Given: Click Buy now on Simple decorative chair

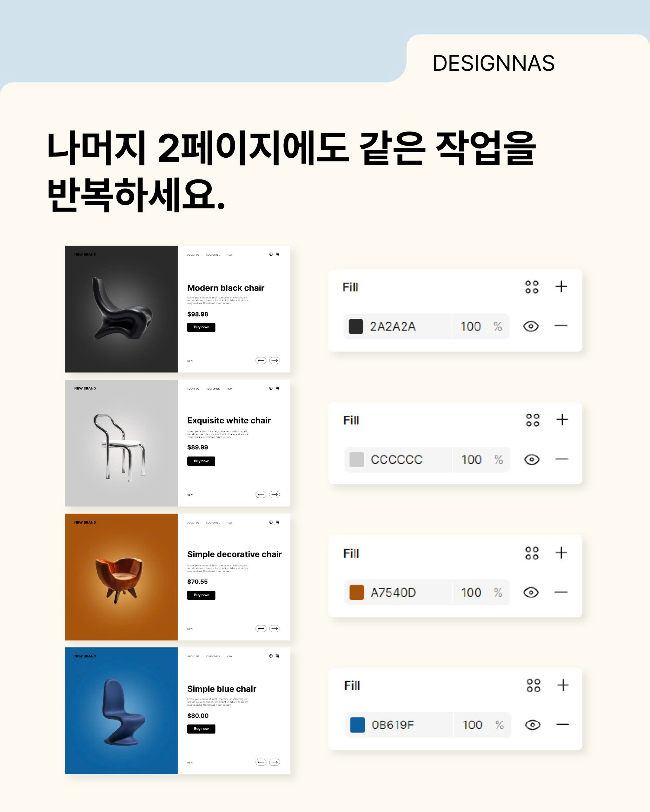Looking at the screenshot, I should click(201, 595).
